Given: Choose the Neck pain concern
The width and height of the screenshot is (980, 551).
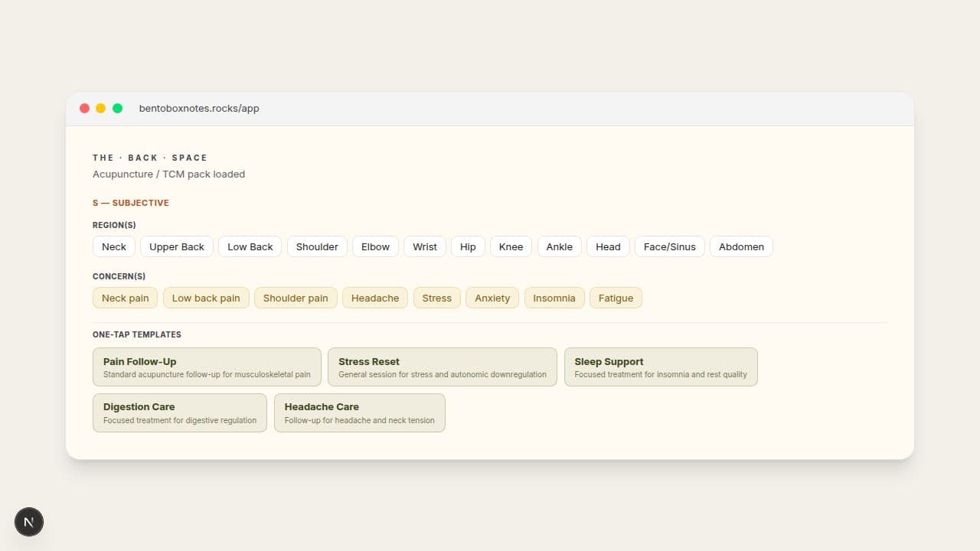Looking at the screenshot, I should (126, 298).
